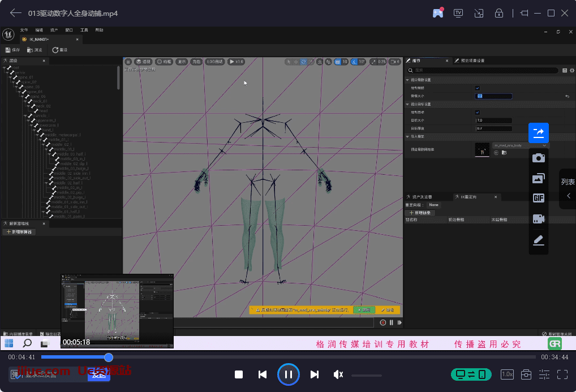
Task: Open the playback settings sliders icon
Action: click(544, 374)
